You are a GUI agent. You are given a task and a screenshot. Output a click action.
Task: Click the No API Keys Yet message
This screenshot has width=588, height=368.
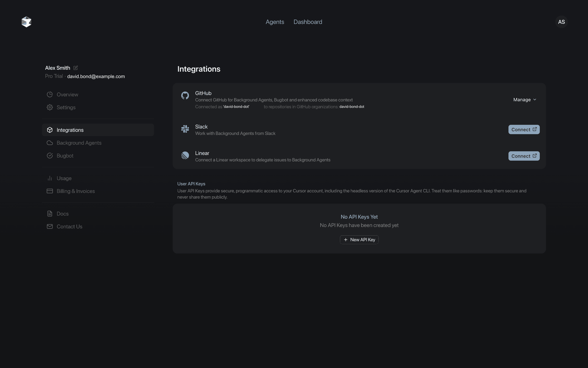(x=359, y=217)
